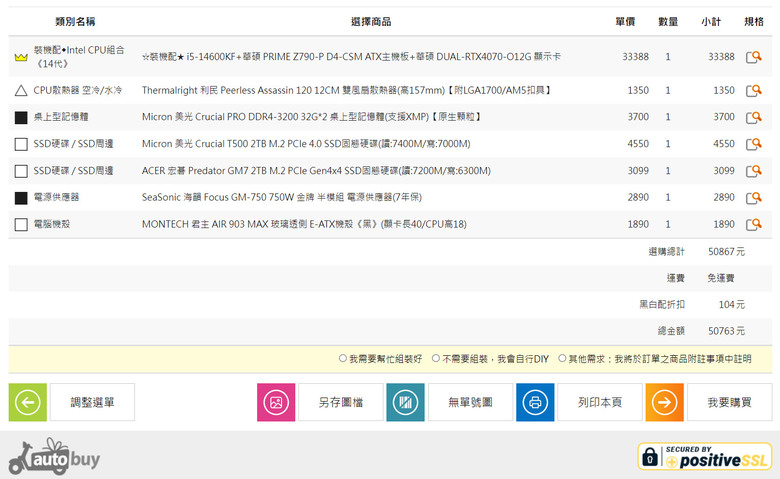Click the autobuy scooter logo
This screenshot has width=780, height=479.
[x=54, y=457]
